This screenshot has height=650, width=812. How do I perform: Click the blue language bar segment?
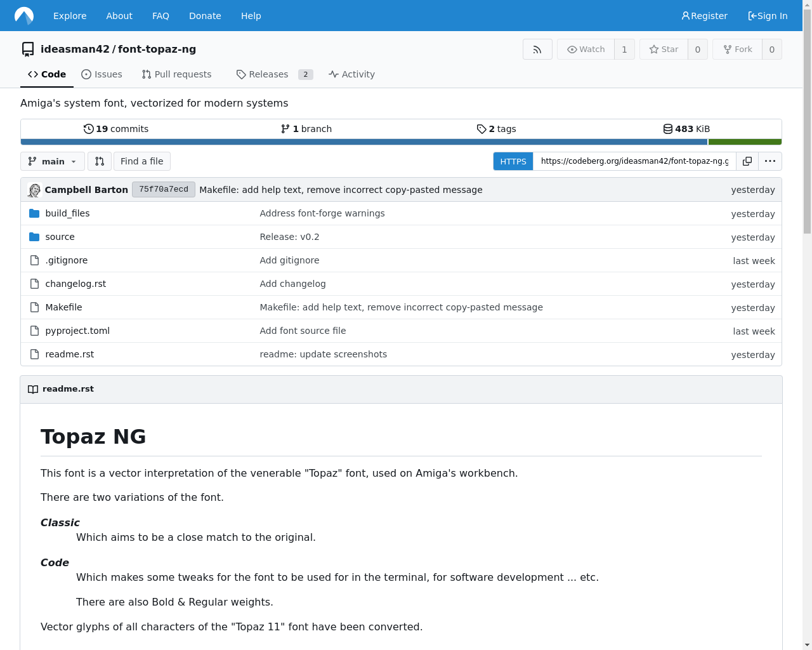point(364,142)
